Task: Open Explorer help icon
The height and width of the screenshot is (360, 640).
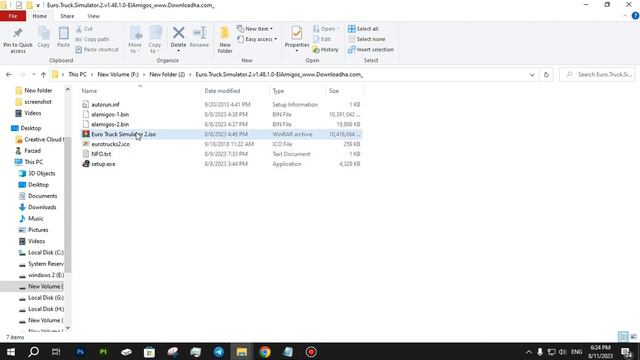Action: pos(635,16)
